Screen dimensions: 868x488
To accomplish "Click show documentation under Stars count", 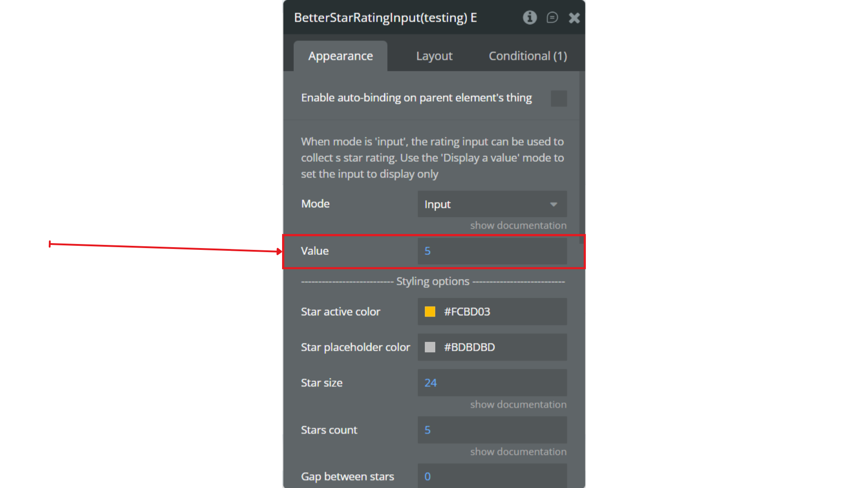I will tap(518, 451).
